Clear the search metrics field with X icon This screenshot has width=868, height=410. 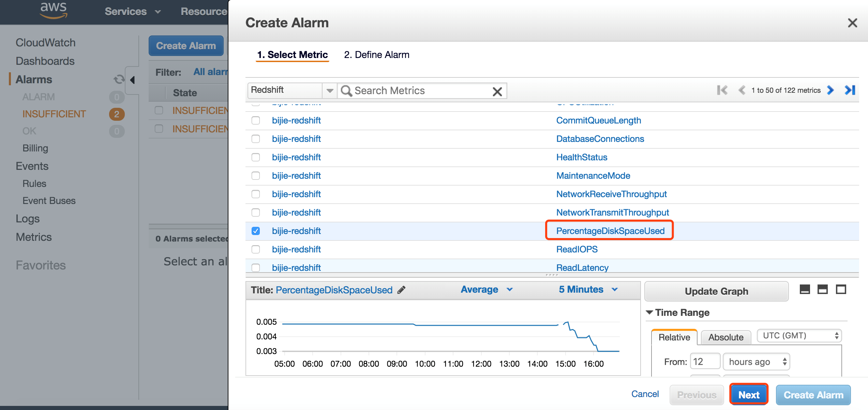click(497, 91)
